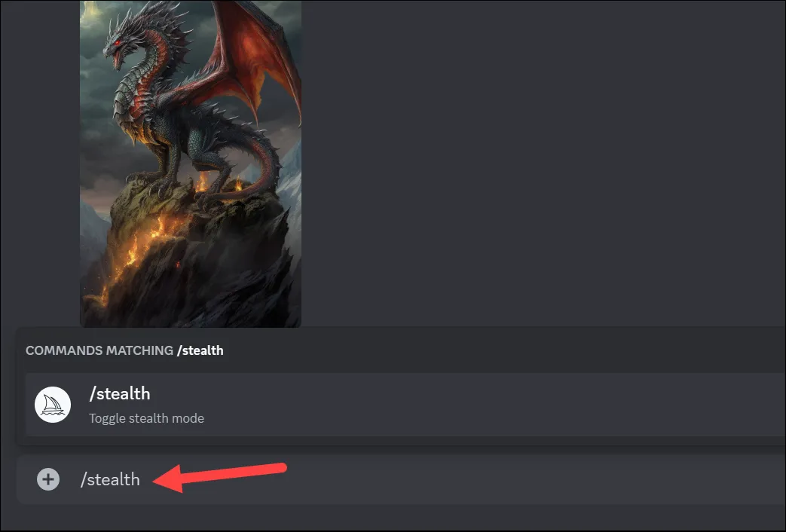Click the dragon's head with the red eye
The width and height of the screenshot is (786, 532).
pyautogui.click(x=116, y=47)
